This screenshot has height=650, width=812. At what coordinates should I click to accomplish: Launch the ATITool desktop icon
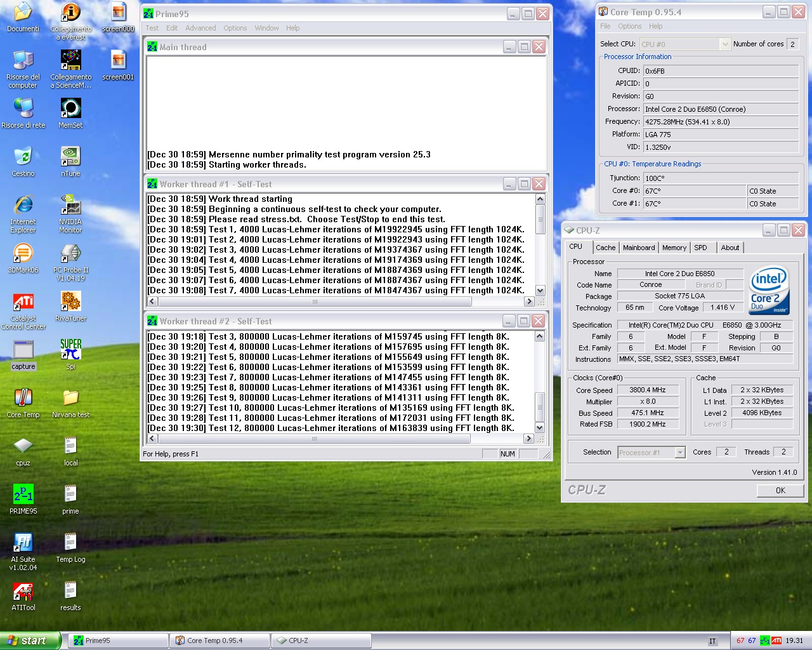coord(23,597)
